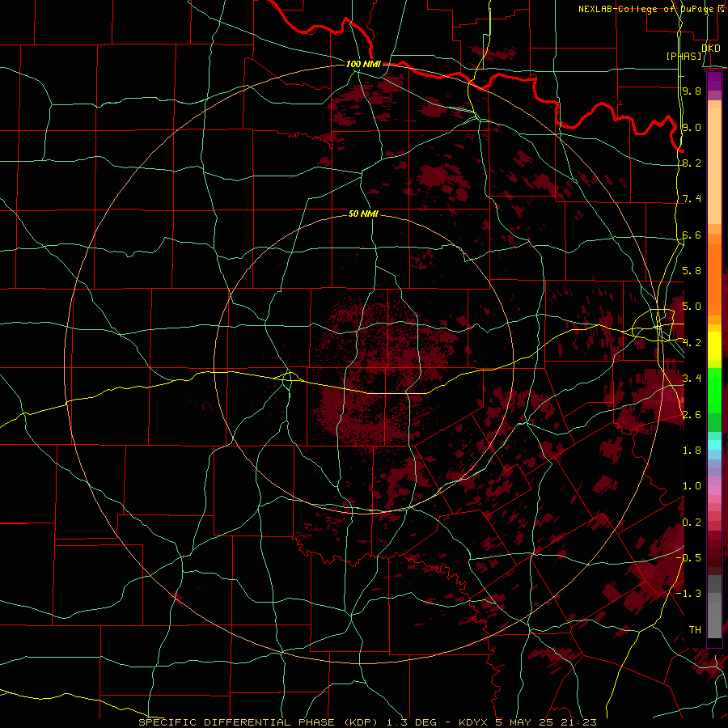728x728 pixels.
Task: Click the 5.0 value on color scale
Action: click(692, 307)
